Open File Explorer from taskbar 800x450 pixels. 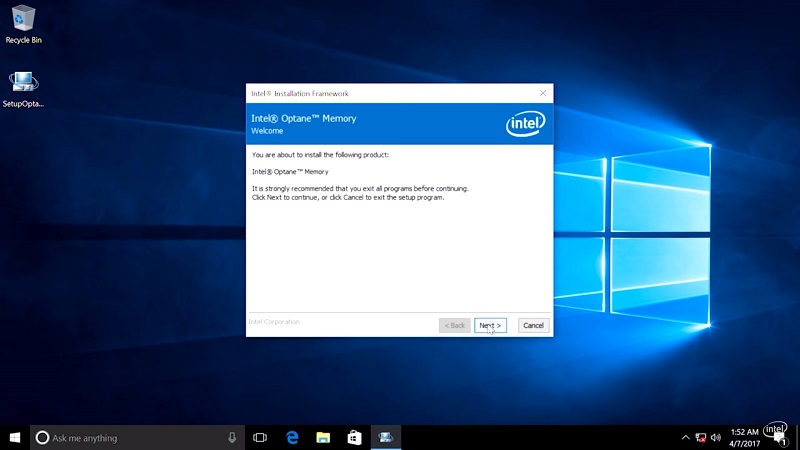pyautogui.click(x=323, y=438)
